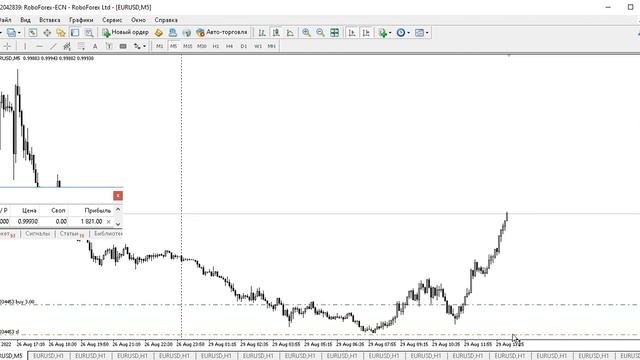Switch to the Статьи tab
This screenshot has height=360, width=640.
(x=71, y=234)
